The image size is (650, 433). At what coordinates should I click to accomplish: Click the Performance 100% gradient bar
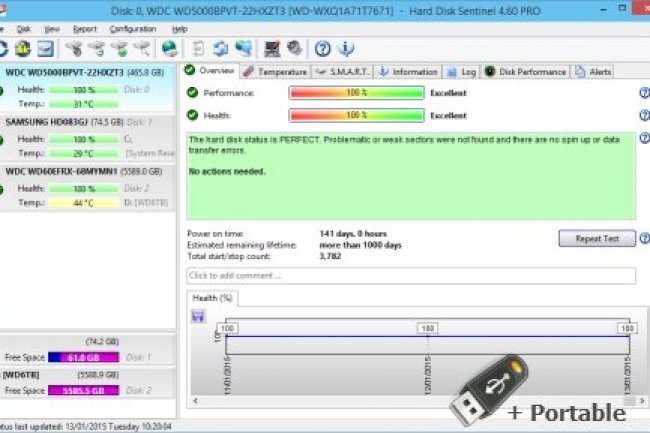coord(357,93)
